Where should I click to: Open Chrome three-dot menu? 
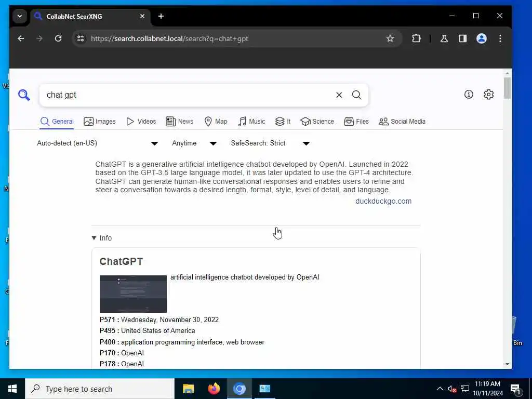500,38
